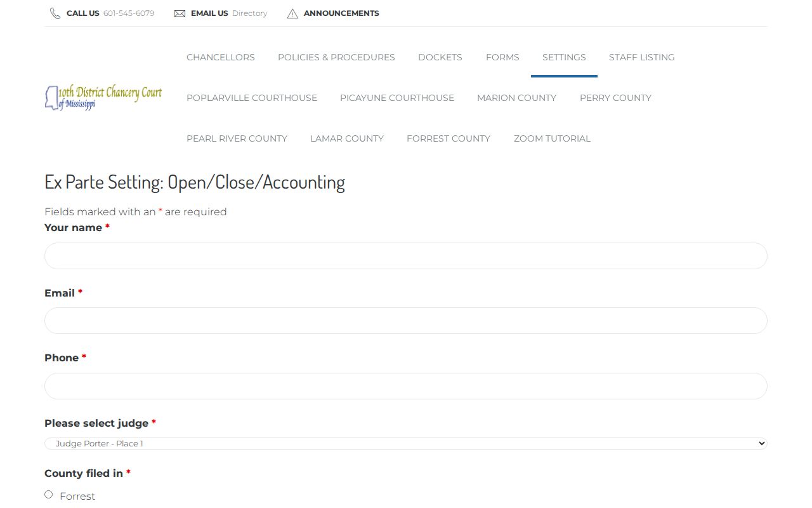Click the phone icon beside Call Us
This screenshot has width=812, height=508.
[55, 13]
